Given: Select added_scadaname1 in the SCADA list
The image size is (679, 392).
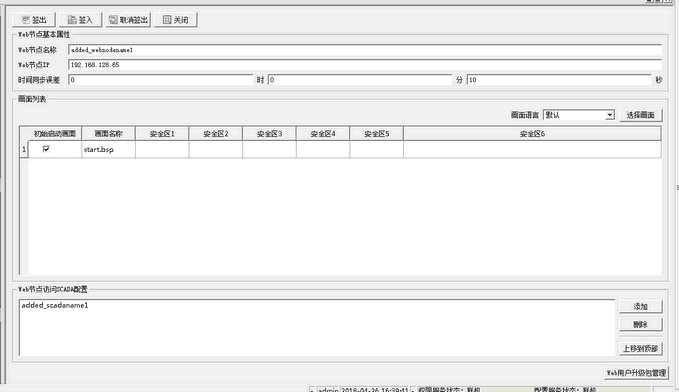Looking at the screenshot, I should tap(55, 305).
